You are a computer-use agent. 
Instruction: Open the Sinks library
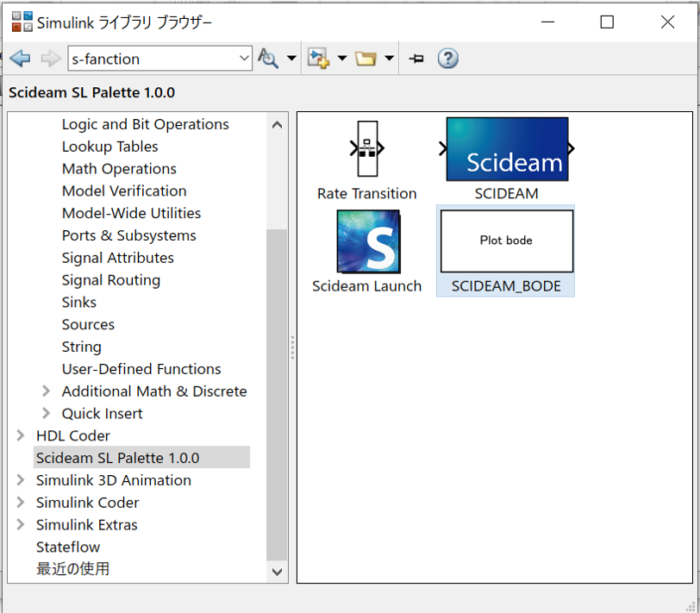pos(79,303)
